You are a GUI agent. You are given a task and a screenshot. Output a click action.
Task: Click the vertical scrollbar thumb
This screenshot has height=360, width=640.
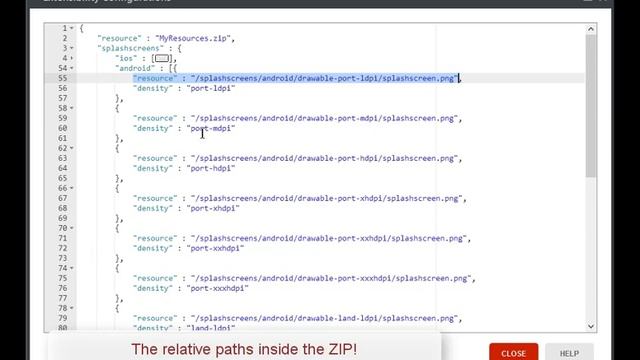pyautogui.click(x=591, y=106)
